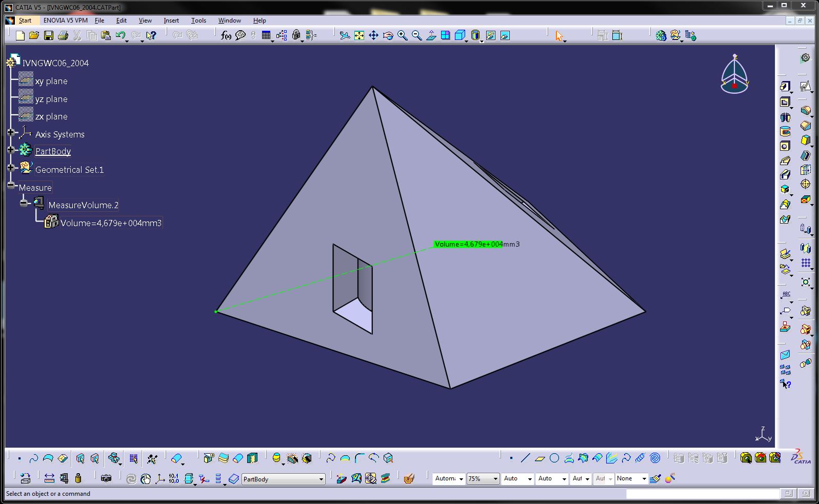Viewport: 819px width, 504px height.
Task: Click the Line tool in bottom toolbar
Action: tap(525, 458)
